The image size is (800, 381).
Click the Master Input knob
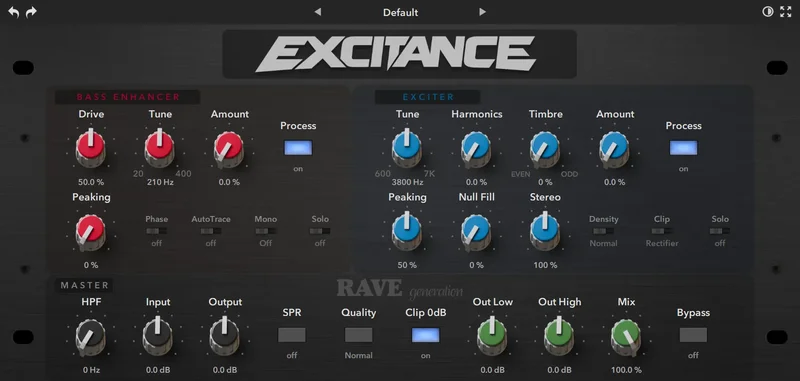coord(158,337)
